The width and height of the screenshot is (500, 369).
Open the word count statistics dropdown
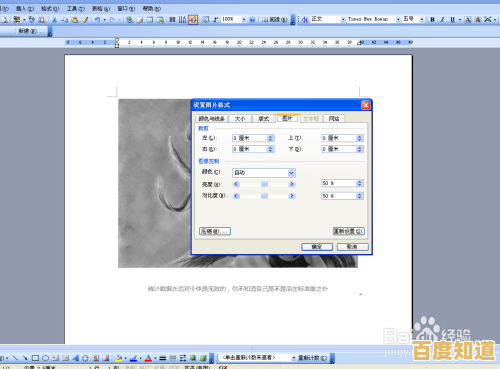click(294, 358)
